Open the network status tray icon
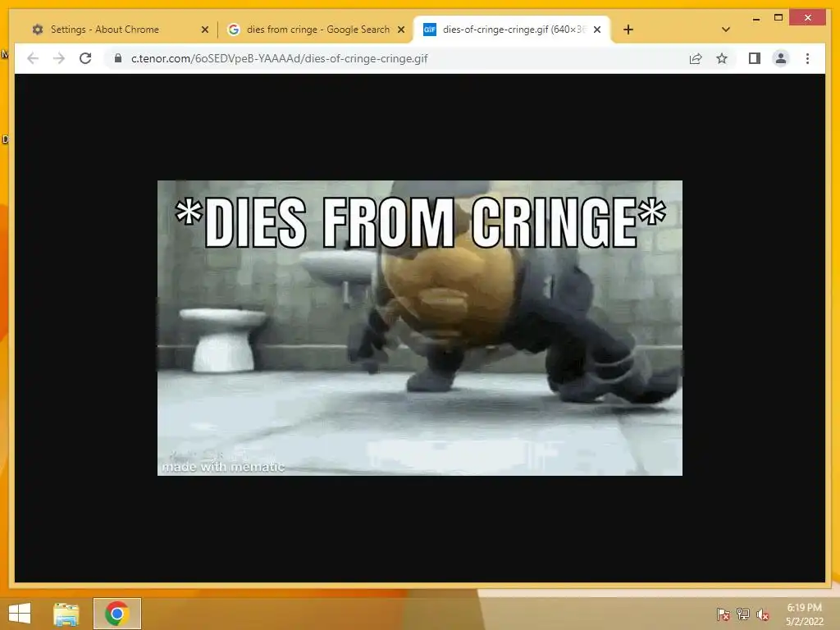840x630 pixels. click(743, 614)
